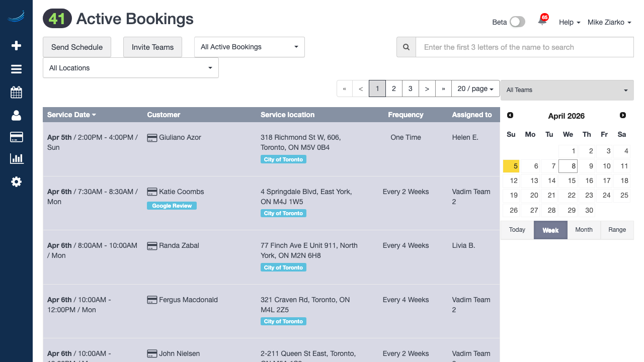The height and width of the screenshot is (362, 644).
Task: Advance calendar to next month arrow
Action: pos(623,116)
